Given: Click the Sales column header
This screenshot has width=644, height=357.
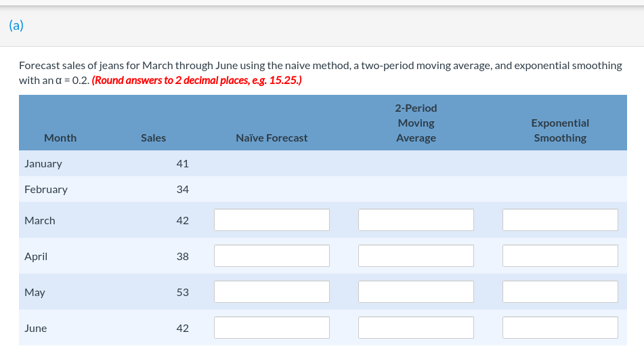Looking at the screenshot, I should (153, 138).
